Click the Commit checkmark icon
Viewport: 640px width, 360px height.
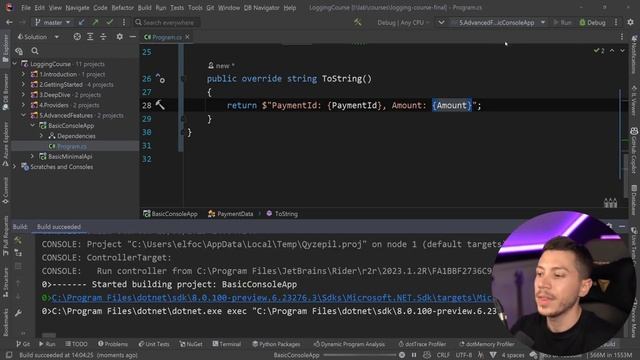tap(109, 22)
